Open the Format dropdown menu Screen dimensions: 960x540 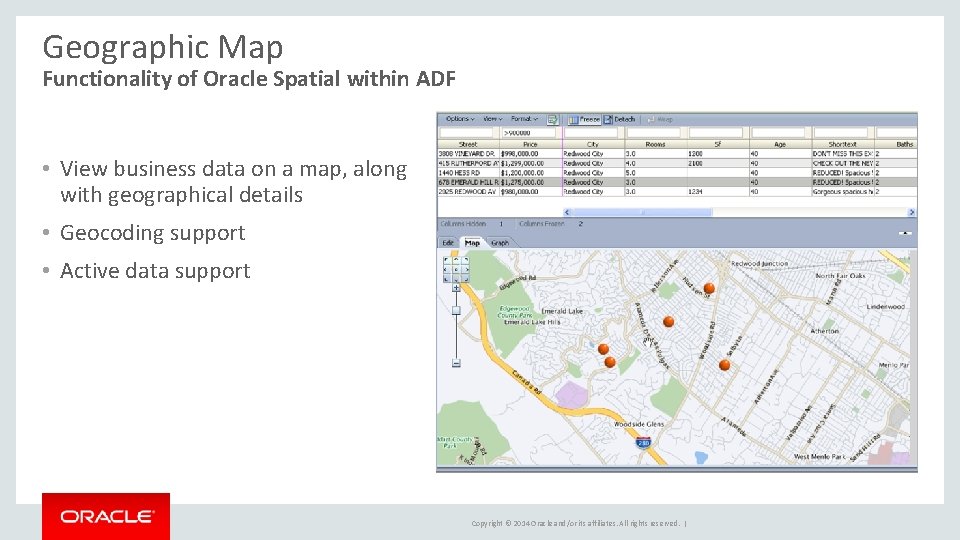(524, 119)
